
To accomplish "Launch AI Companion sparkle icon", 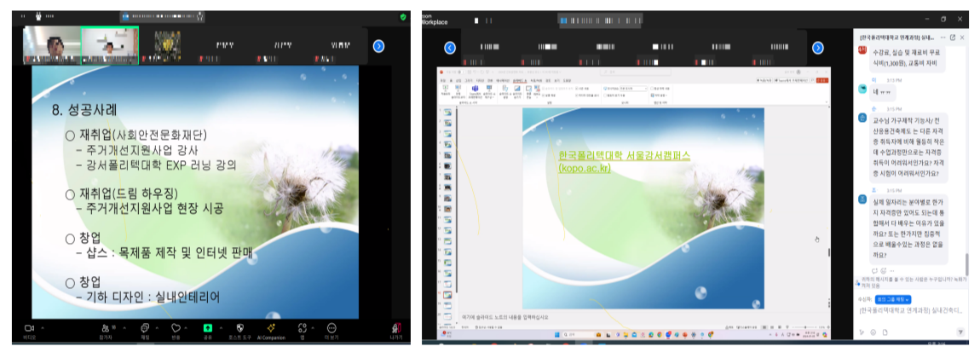I will [271, 328].
